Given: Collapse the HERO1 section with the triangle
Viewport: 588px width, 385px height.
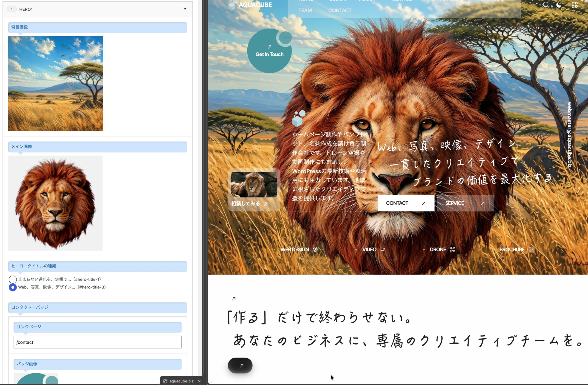Looking at the screenshot, I should click(x=185, y=9).
